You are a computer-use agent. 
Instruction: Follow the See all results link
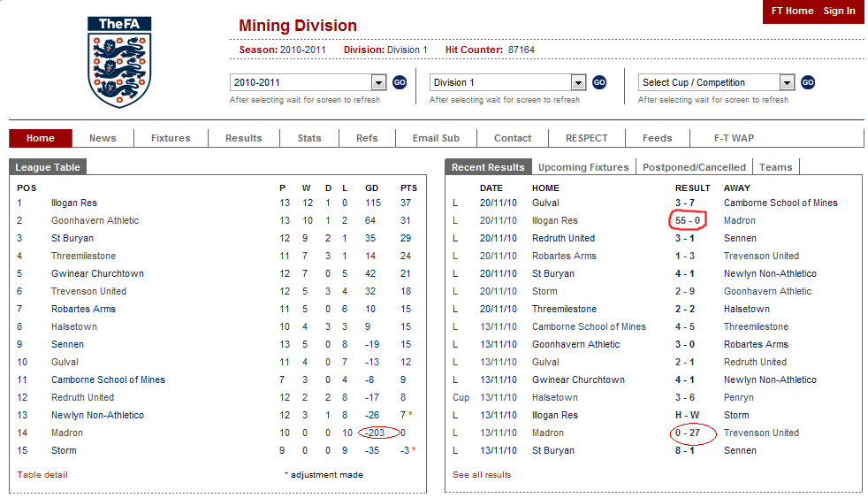coord(482,475)
